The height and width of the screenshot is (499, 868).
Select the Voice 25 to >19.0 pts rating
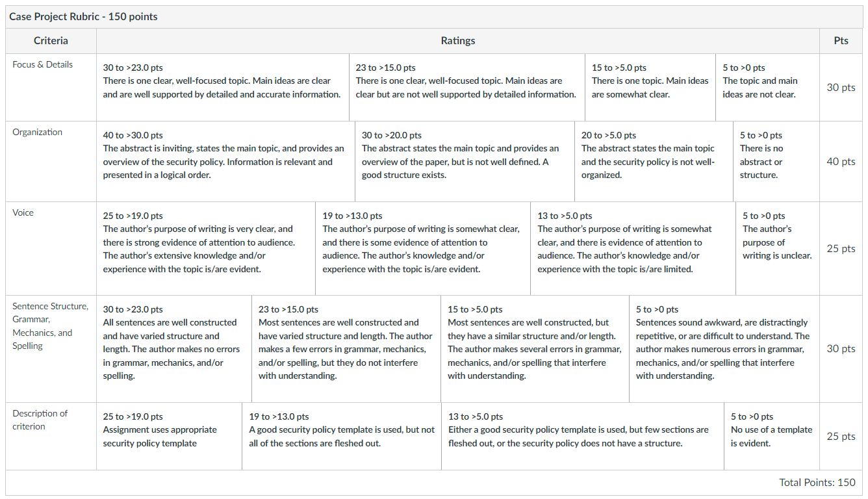tap(206, 249)
